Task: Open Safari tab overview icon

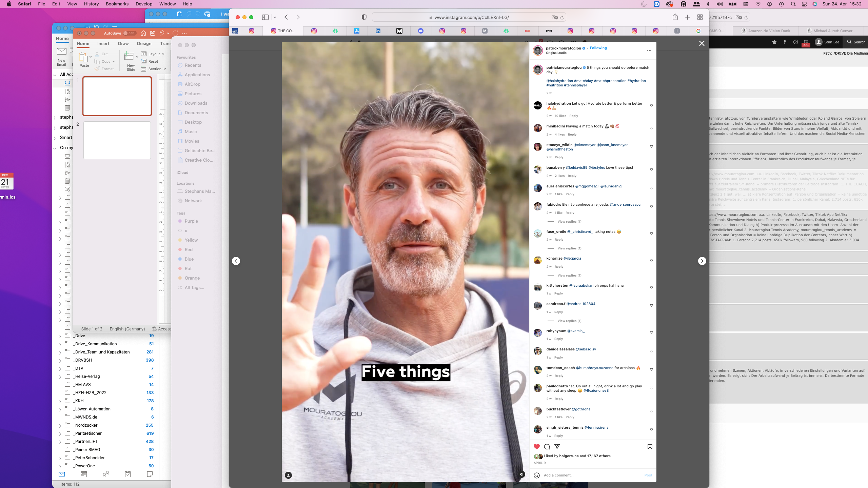Action: point(700,17)
